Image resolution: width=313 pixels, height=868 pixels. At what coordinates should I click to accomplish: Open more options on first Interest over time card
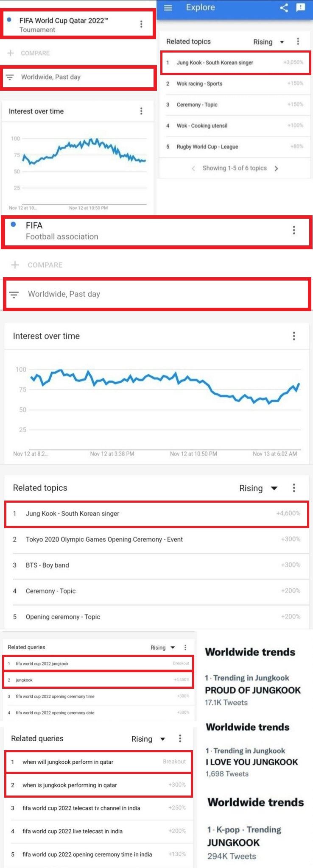click(141, 111)
